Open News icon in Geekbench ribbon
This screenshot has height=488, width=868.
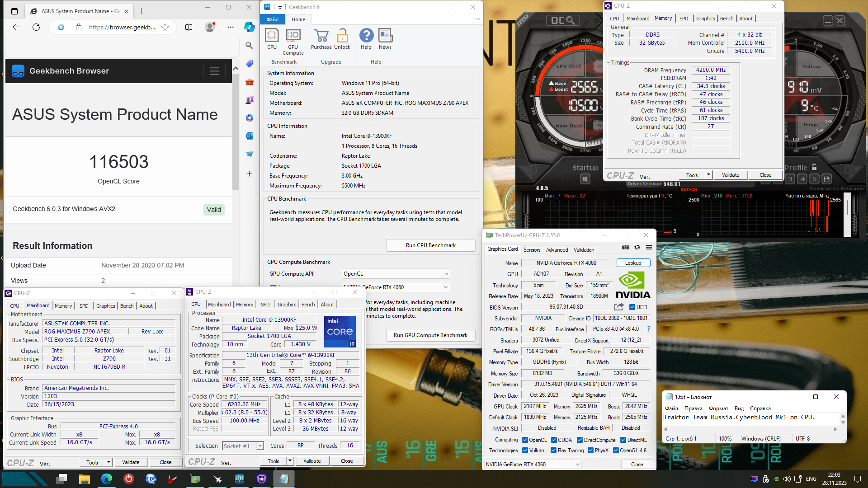(385, 38)
